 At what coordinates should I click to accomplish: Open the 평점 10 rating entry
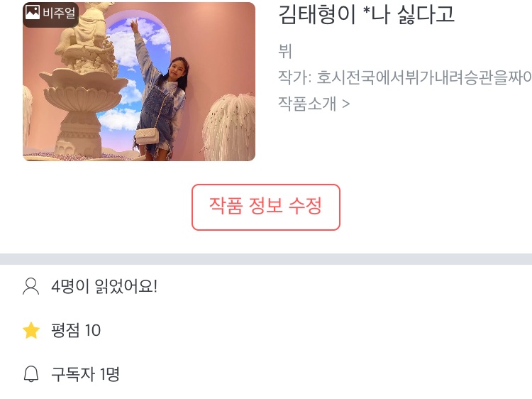(x=76, y=330)
